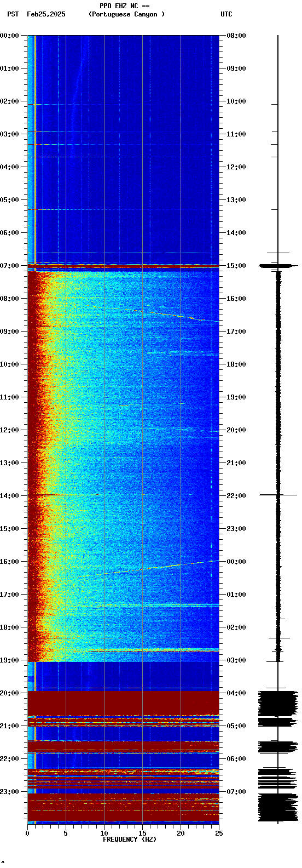Viewport: 302px width, 868px height.
Task: Select the PST axis label '09:00'
Action: pos(9,332)
